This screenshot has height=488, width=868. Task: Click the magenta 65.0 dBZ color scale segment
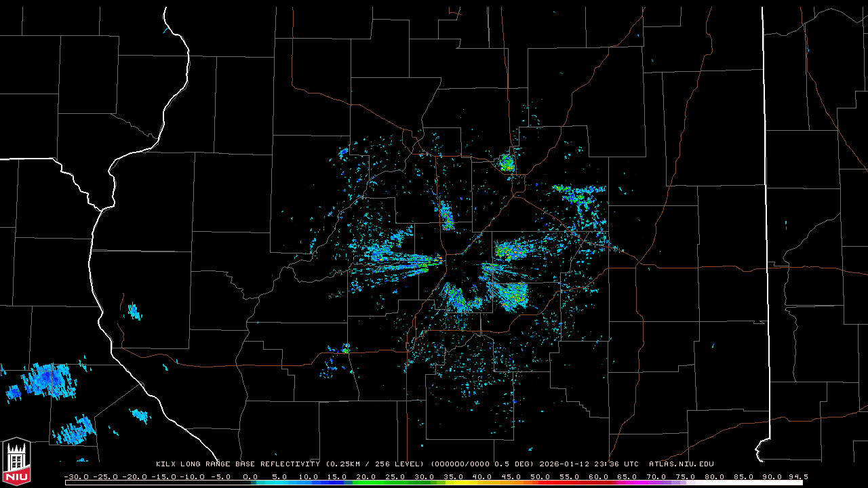point(627,483)
